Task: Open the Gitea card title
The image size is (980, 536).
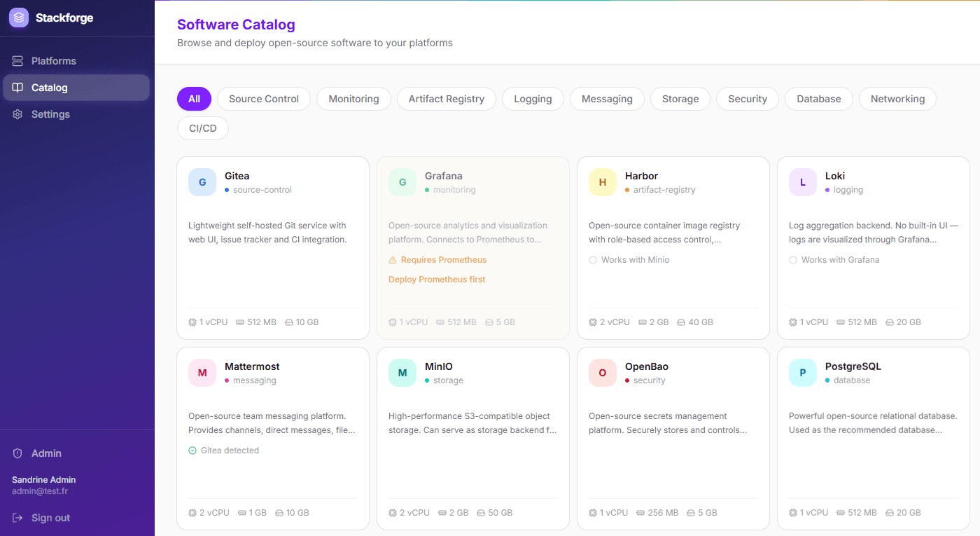Action: (x=237, y=176)
